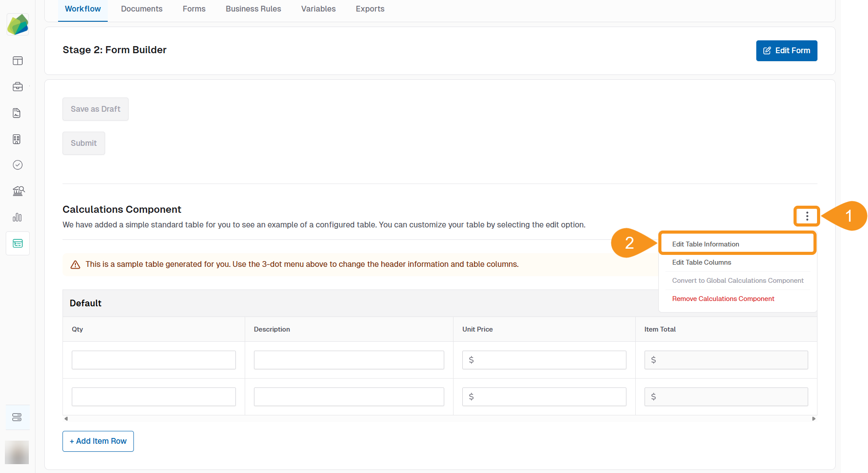Select Edit Table Information from the menu

[705, 244]
